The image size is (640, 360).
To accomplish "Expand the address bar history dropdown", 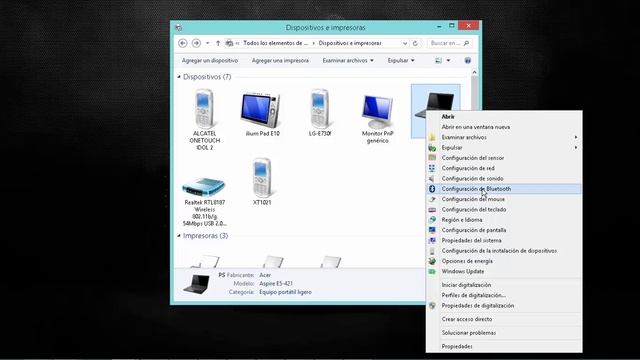I will (405, 43).
